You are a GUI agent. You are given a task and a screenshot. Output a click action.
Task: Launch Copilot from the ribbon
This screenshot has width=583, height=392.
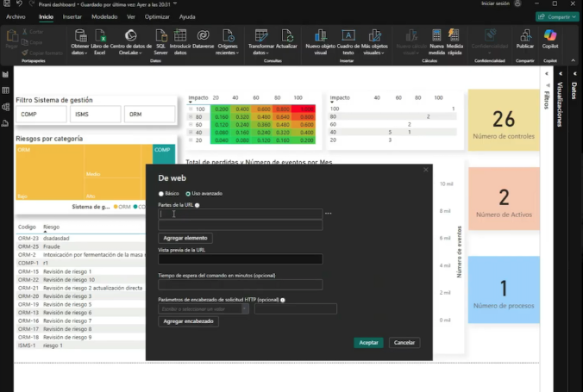550,35
